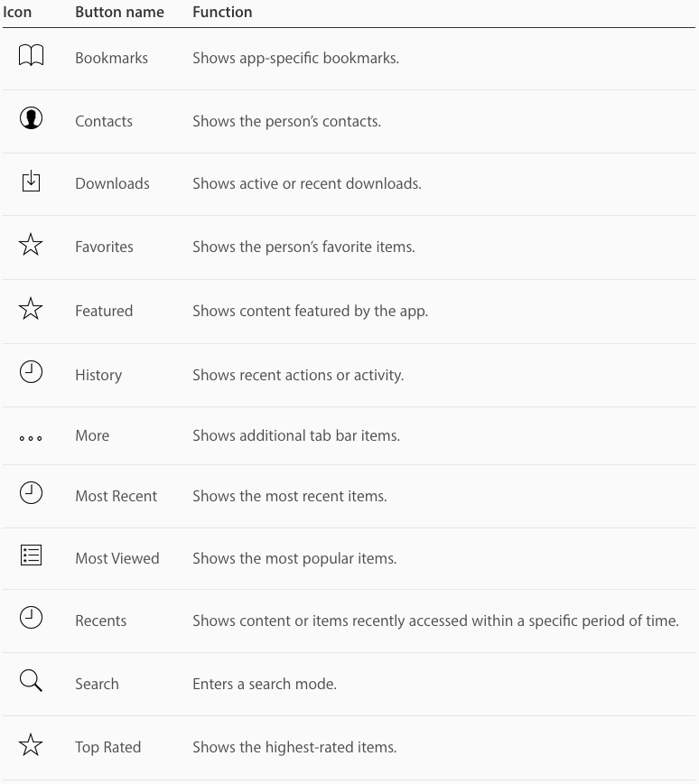This screenshot has height=784, width=699.
Task: Click the Bookmarks open-book icon
Action: [x=31, y=55]
